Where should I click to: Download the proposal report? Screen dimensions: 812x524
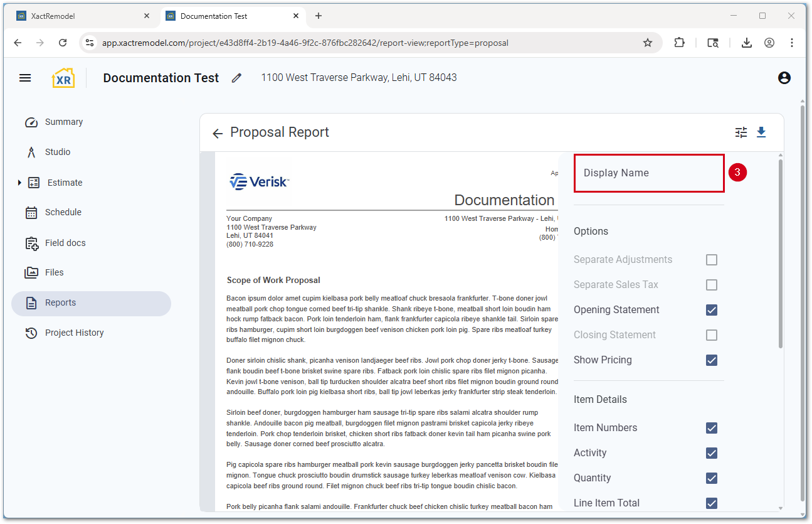(761, 132)
